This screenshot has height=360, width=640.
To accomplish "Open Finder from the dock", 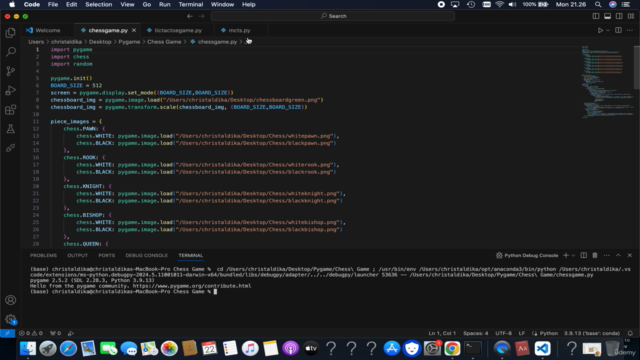I will point(28,349).
